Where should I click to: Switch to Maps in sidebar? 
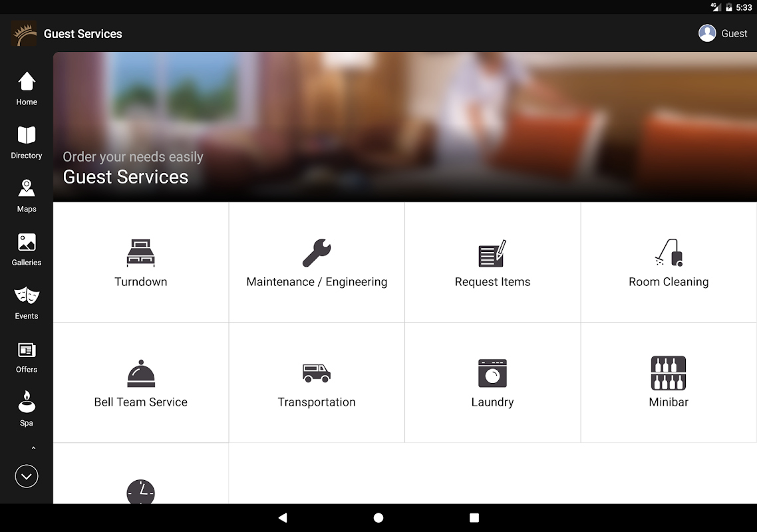27,196
